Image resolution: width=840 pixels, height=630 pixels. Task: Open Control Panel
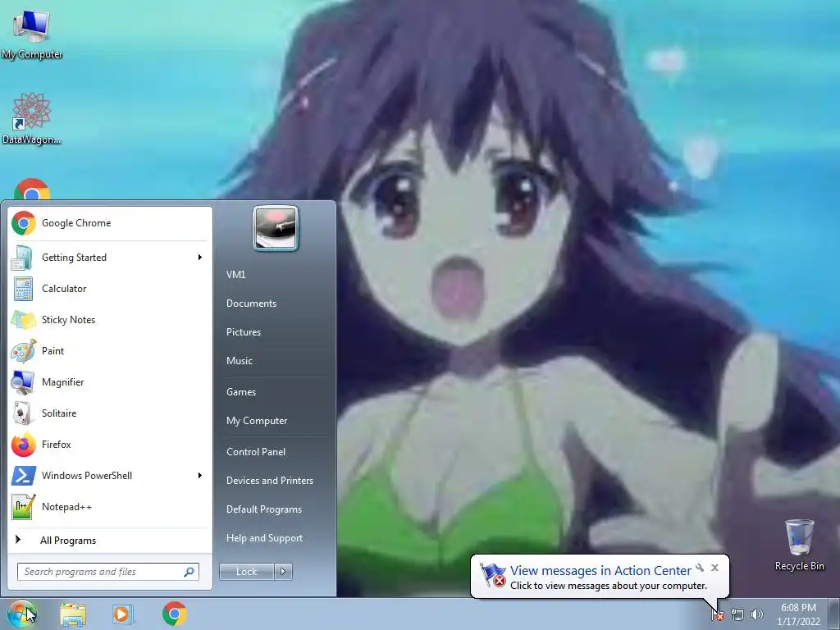256,452
